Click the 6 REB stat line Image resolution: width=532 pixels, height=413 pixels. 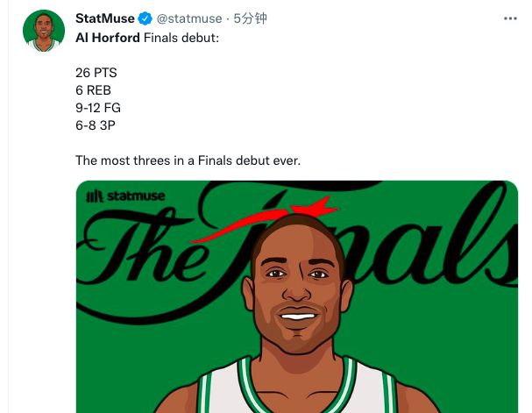pyautogui.click(x=93, y=90)
